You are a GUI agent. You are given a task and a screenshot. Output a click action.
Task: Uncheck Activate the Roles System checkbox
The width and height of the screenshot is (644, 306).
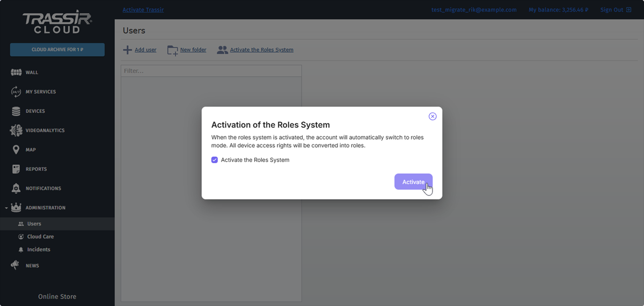point(215,160)
